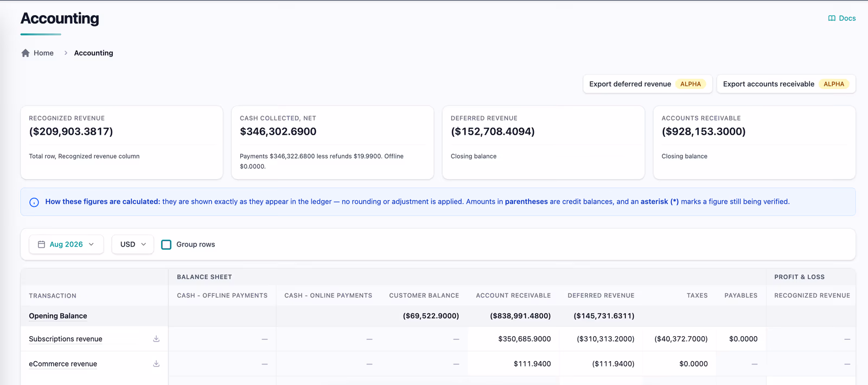Click the Transaction column header
Screen dimensions: 868x385
[x=53, y=296]
